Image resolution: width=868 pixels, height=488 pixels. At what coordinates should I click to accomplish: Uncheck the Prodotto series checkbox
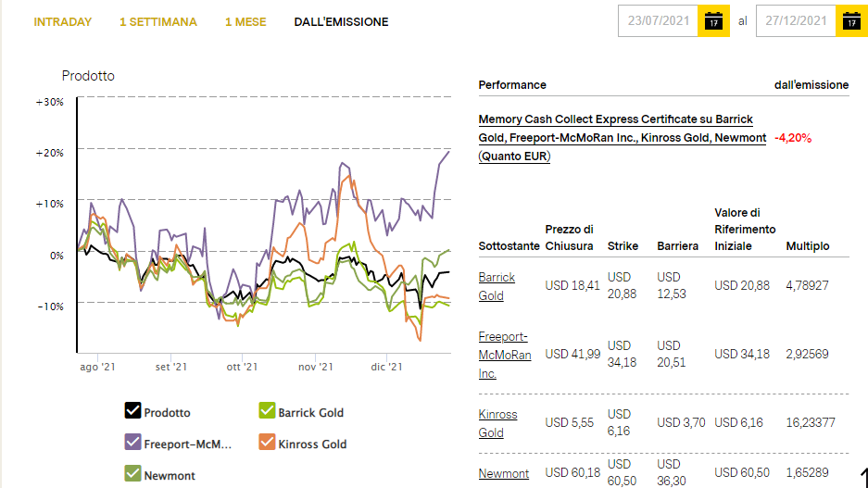(x=132, y=410)
